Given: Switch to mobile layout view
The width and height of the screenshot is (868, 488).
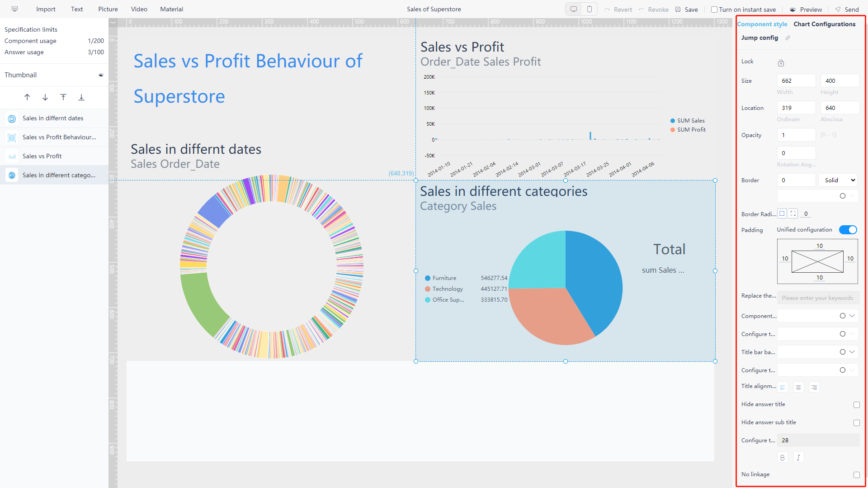Looking at the screenshot, I should point(590,9).
